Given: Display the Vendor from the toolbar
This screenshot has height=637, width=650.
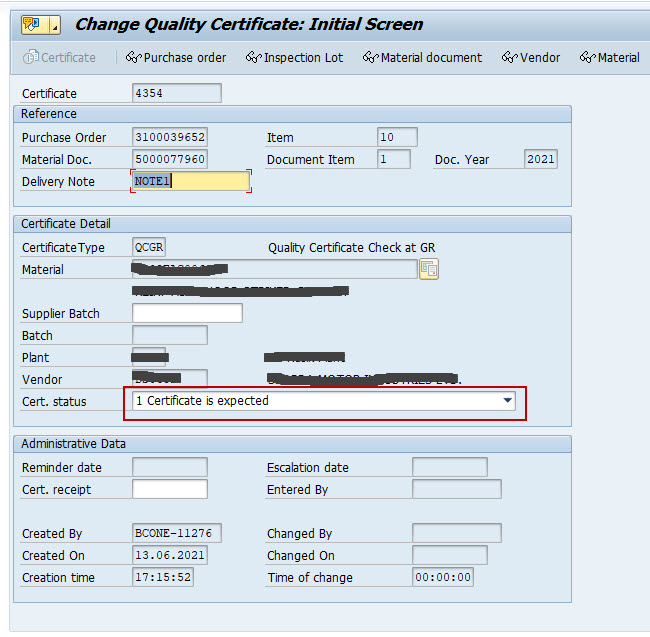Looking at the screenshot, I should click(531, 57).
